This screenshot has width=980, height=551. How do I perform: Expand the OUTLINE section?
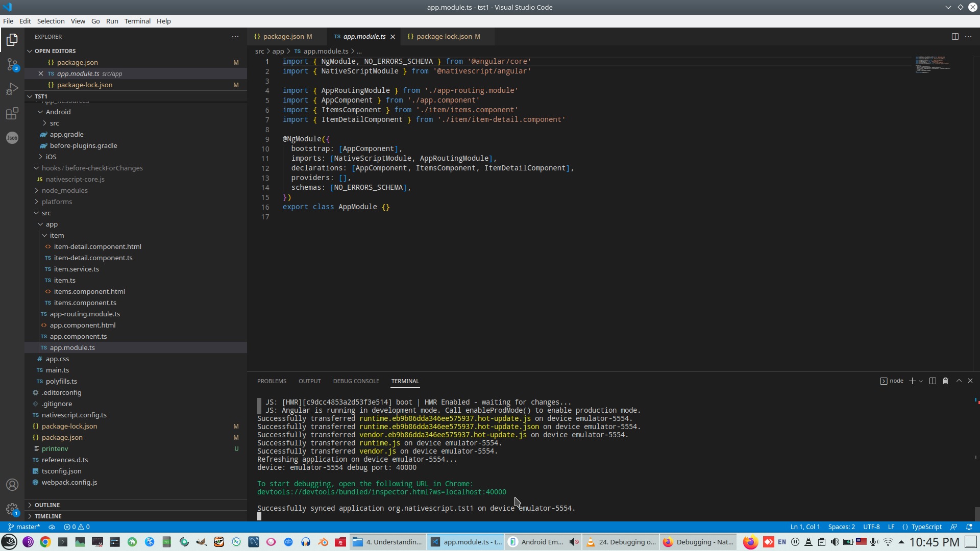[47, 505]
